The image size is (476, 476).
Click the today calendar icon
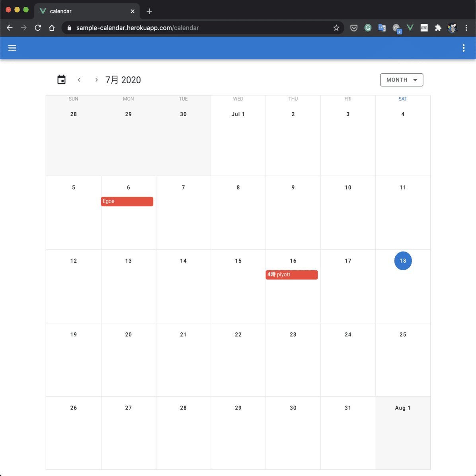tap(61, 80)
